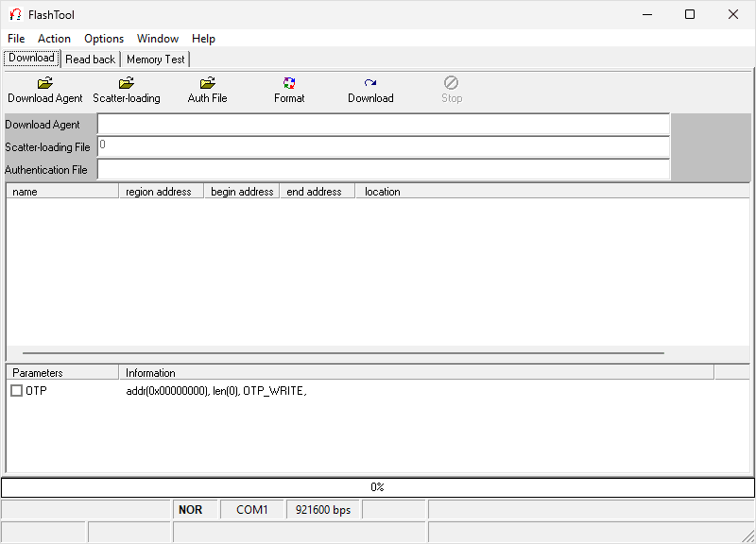The width and height of the screenshot is (756, 544).
Task: Focus the Scatter-loading File field
Action: click(x=384, y=147)
